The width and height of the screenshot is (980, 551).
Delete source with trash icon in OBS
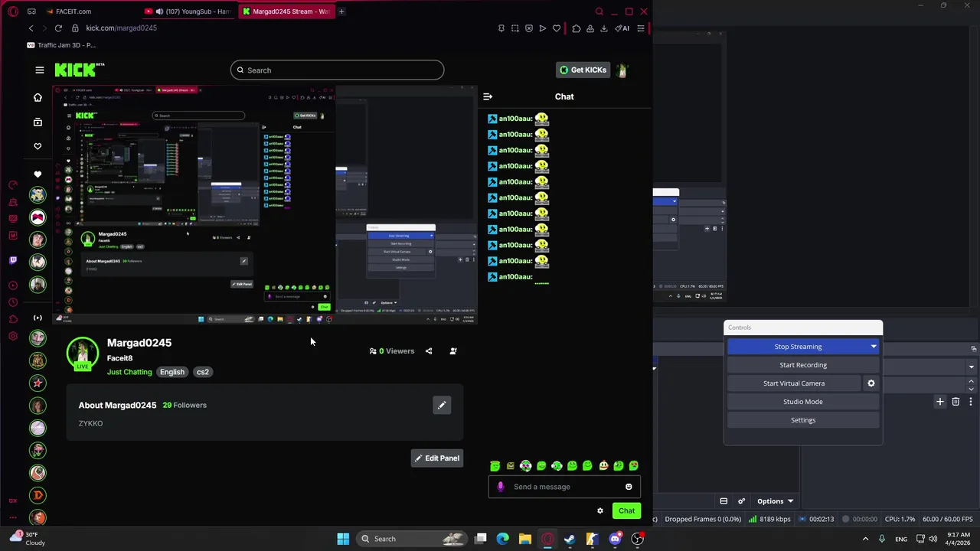(955, 402)
